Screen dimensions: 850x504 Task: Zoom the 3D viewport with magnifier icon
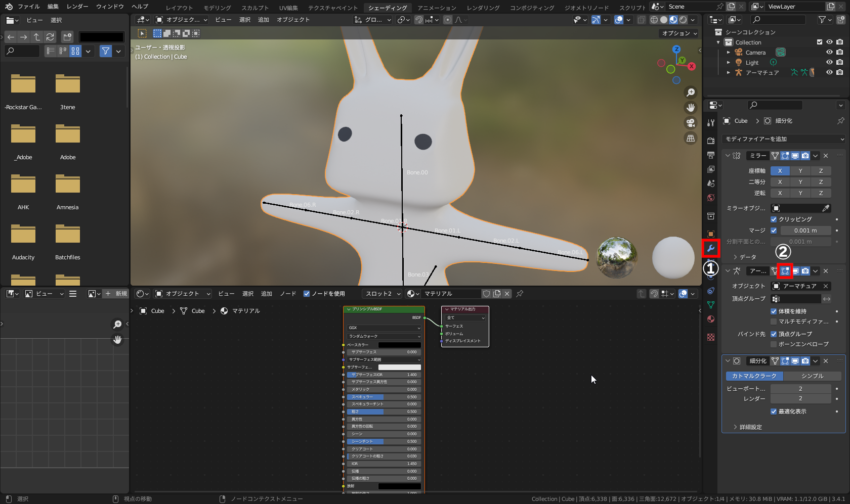point(691,93)
